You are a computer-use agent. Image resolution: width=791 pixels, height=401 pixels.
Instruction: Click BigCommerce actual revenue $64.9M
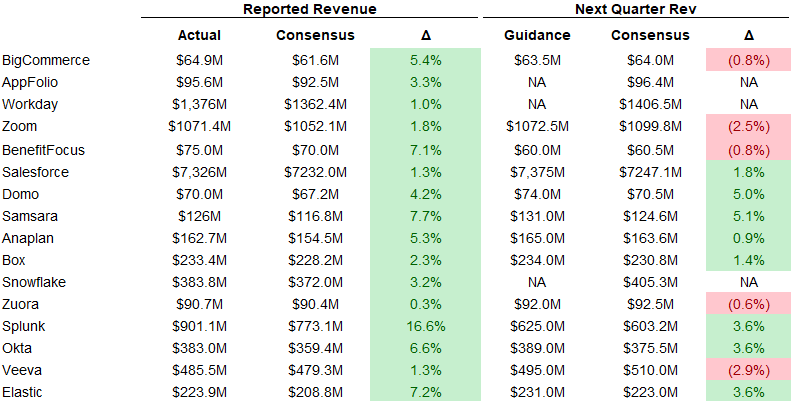click(x=199, y=61)
